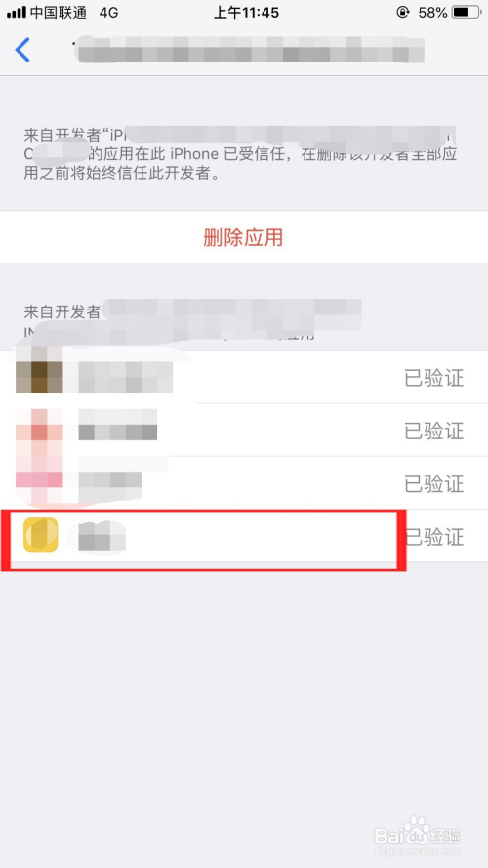The height and width of the screenshot is (868, 488).
Task: Tap the 中国联通 carrier label
Action: point(59,12)
